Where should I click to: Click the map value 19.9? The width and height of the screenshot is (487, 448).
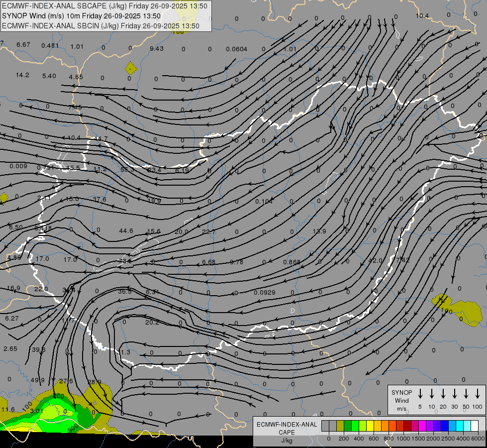click(154, 201)
